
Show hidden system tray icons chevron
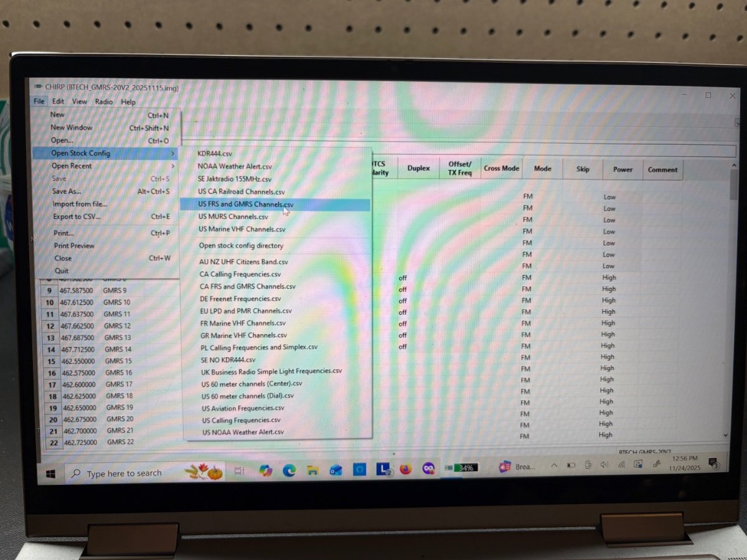coord(554,465)
